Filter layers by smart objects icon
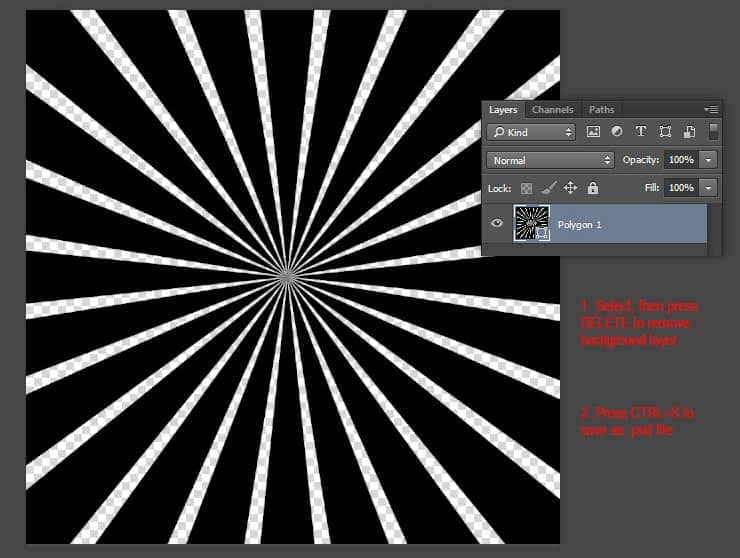740x558 pixels. click(x=689, y=132)
